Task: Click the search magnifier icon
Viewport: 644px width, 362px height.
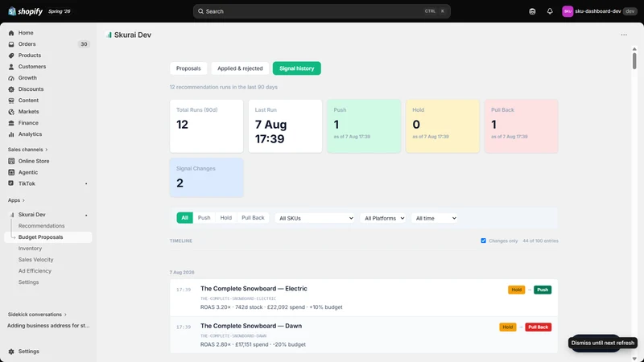Action: 200,11
